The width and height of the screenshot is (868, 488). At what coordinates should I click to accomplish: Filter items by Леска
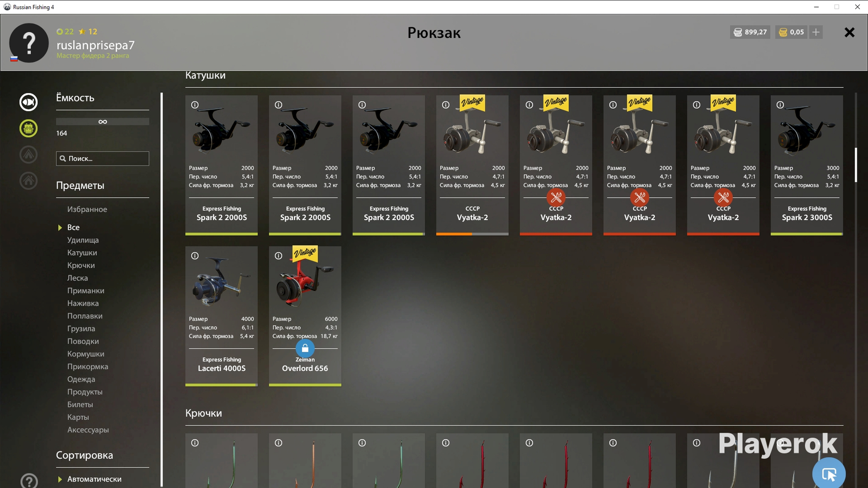(78, 278)
